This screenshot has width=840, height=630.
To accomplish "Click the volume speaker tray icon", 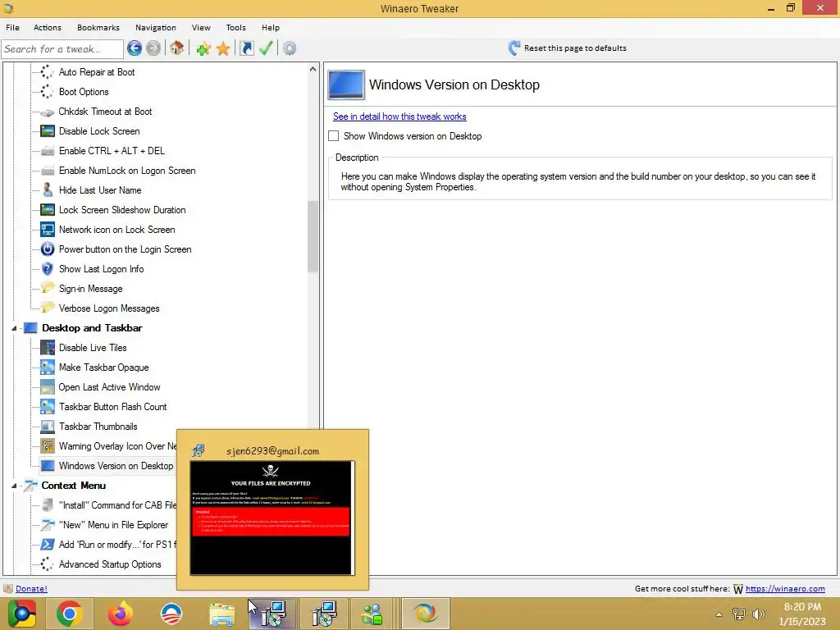I will [759, 614].
